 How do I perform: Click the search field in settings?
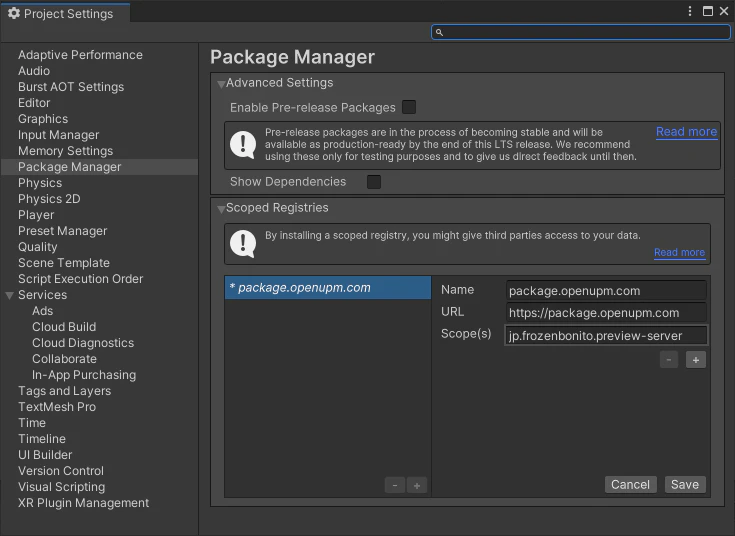point(580,32)
